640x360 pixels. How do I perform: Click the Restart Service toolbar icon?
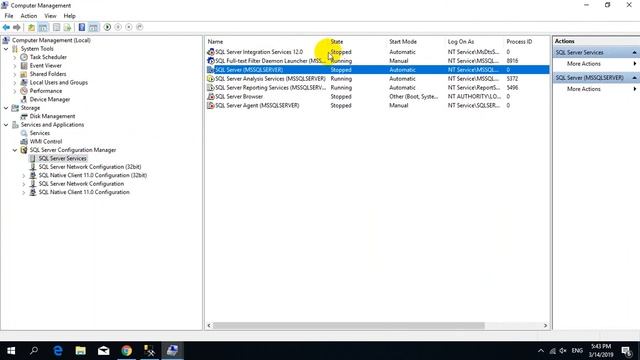(x=140, y=27)
